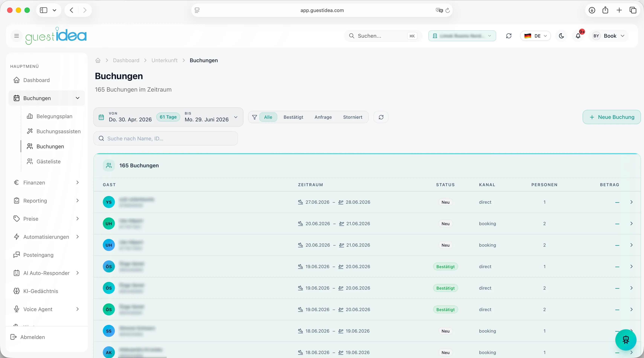Image resolution: width=644 pixels, height=358 pixels.
Task: Open the Book user menu
Action: (609, 36)
